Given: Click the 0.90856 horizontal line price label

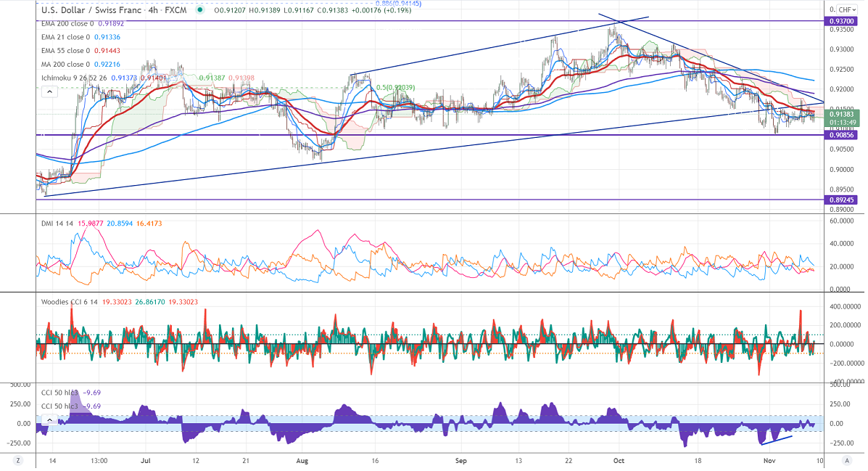Looking at the screenshot, I should click(841, 135).
